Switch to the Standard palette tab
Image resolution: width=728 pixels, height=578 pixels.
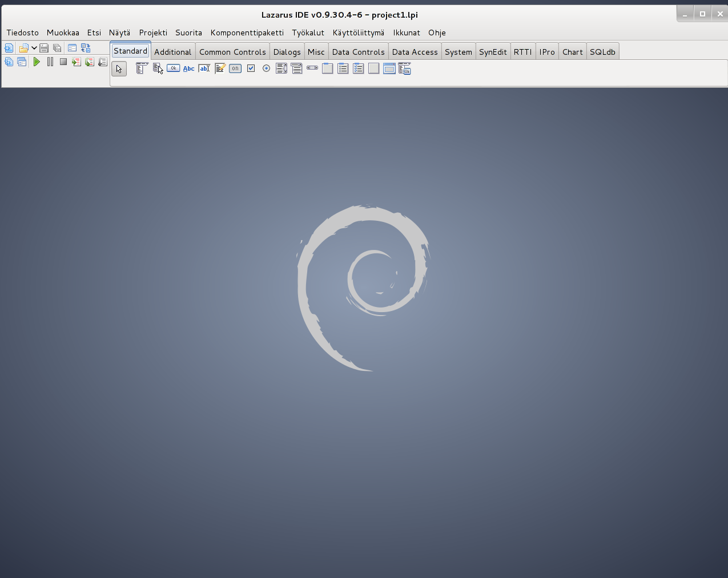[x=130, y=51]
